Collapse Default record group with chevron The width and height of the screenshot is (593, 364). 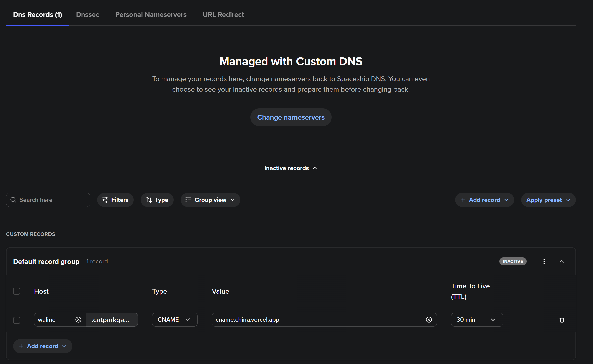coord(562,261)
